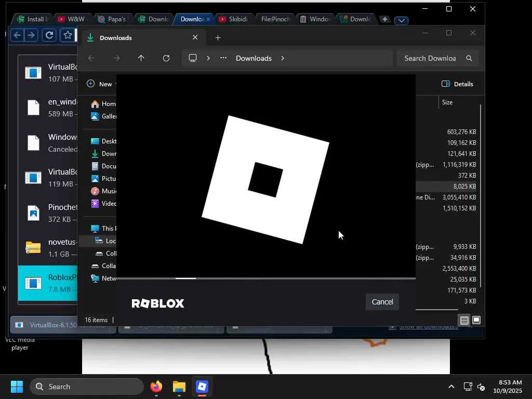Select the row sized 603,276 KB
532x399 pixels.
click(x=447, y=131)
